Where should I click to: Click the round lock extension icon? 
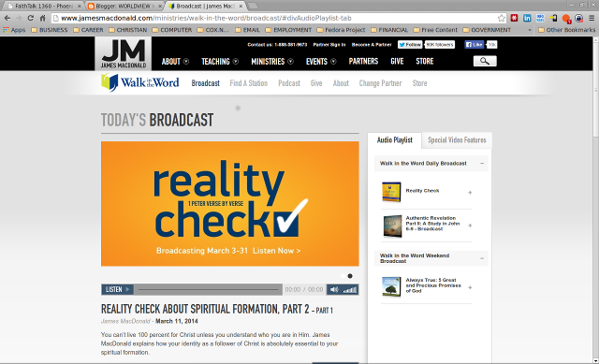click(x=578, y=18)
